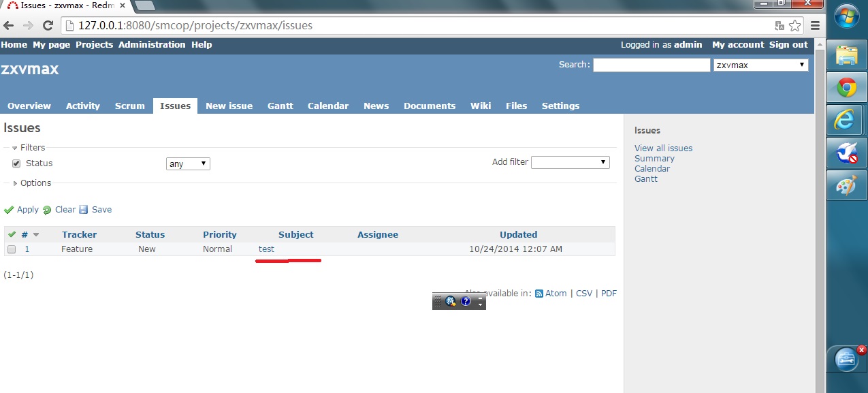Open Chrome hamburger menu
Viewport: 868px width, 393px height.
815,26
